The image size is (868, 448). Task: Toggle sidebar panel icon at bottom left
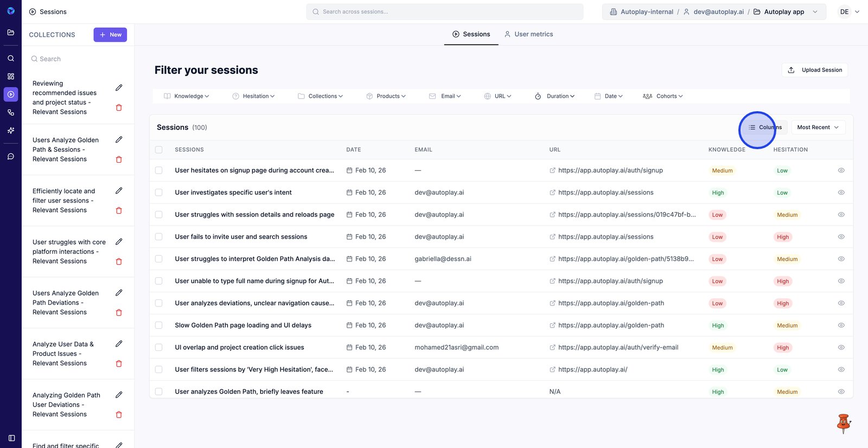[x=11, y=438]
